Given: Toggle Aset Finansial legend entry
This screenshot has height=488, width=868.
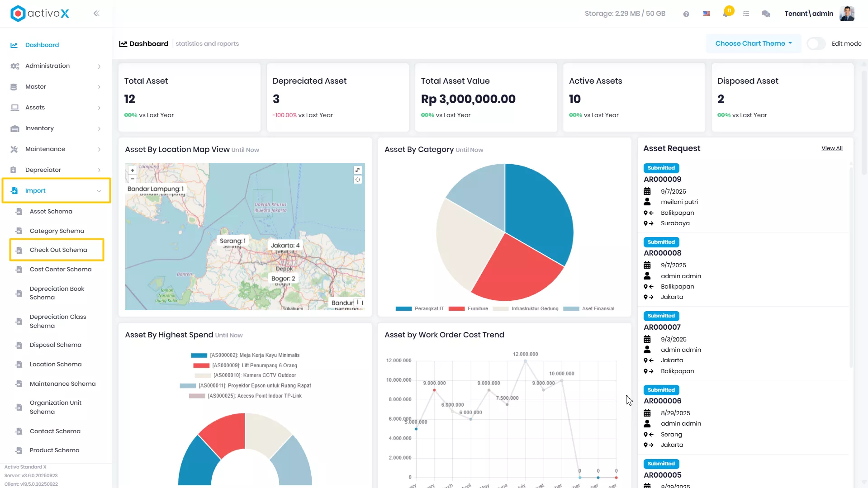Looking at the screenshot, I should tap(588, 309).
